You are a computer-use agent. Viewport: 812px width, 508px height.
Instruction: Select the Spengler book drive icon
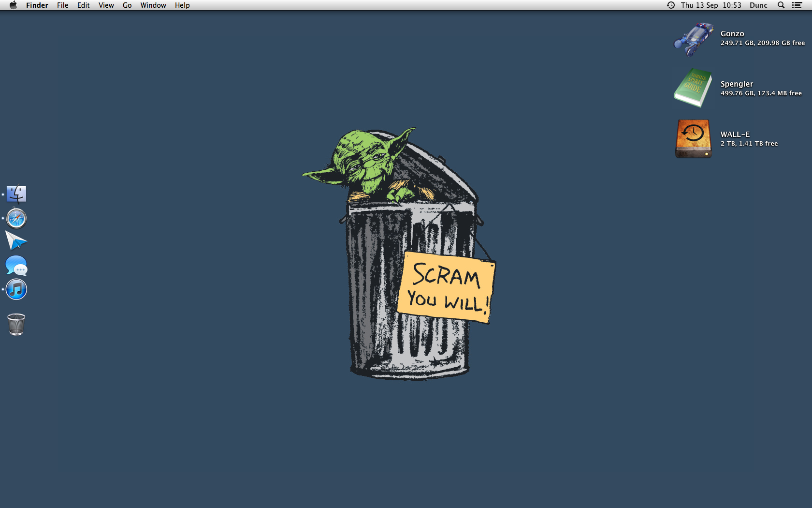point(693,88)
